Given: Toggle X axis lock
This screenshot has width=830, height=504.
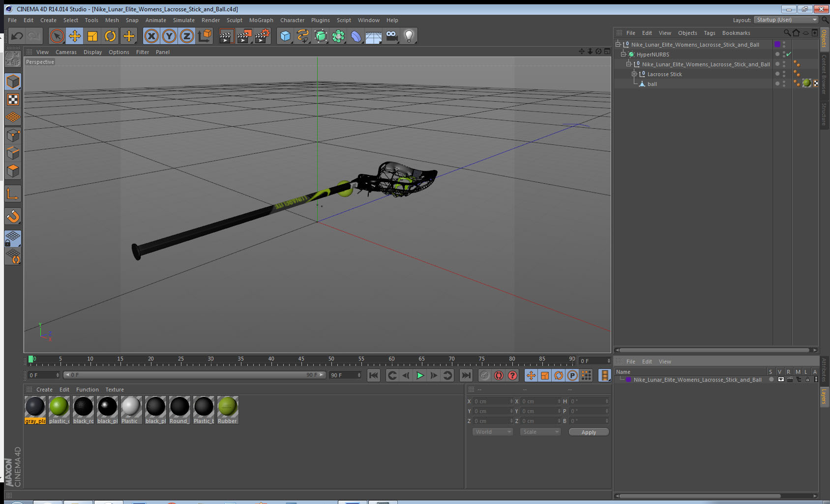Looking at the screenshot, I should [x=151, y=36].
